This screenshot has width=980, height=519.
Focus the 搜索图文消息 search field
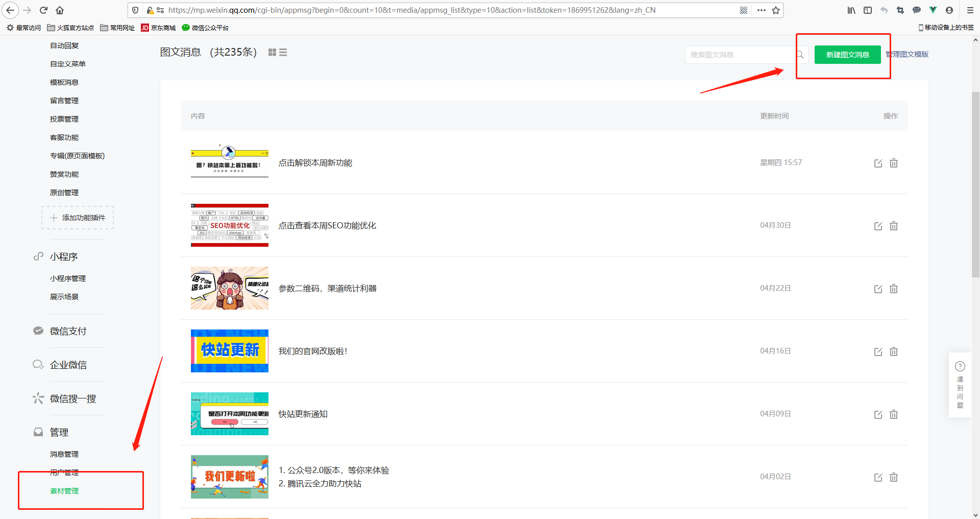click(740, 55)
